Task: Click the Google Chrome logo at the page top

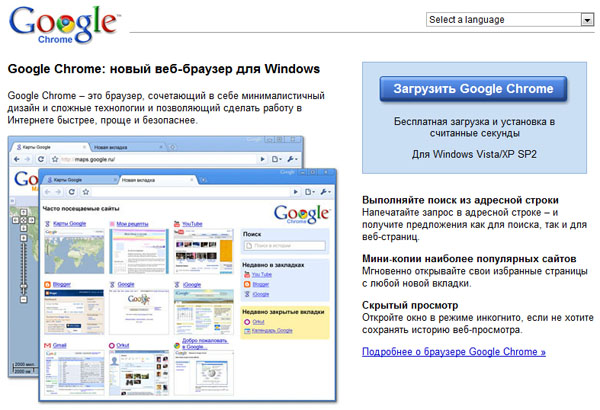Action: click(64, 25)
